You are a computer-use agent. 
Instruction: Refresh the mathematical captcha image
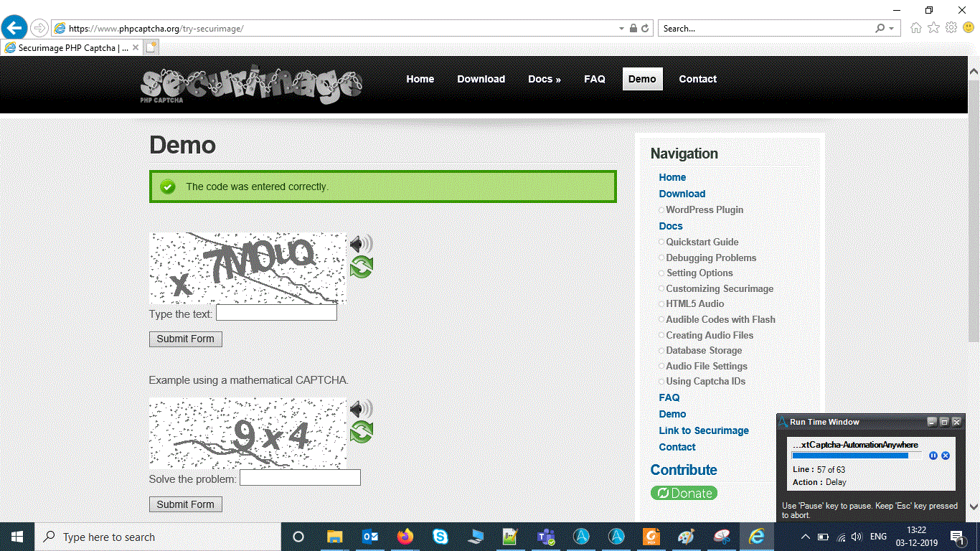(x=361, y=432)
